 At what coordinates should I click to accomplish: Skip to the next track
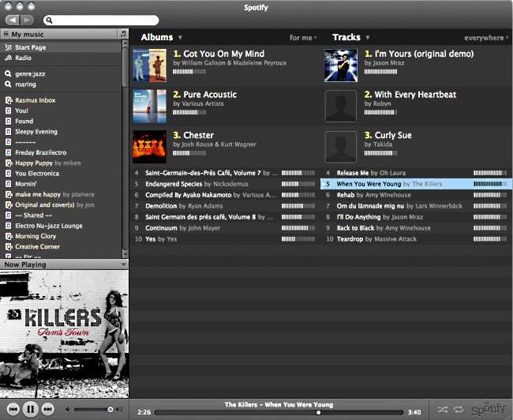pos(48,409)
